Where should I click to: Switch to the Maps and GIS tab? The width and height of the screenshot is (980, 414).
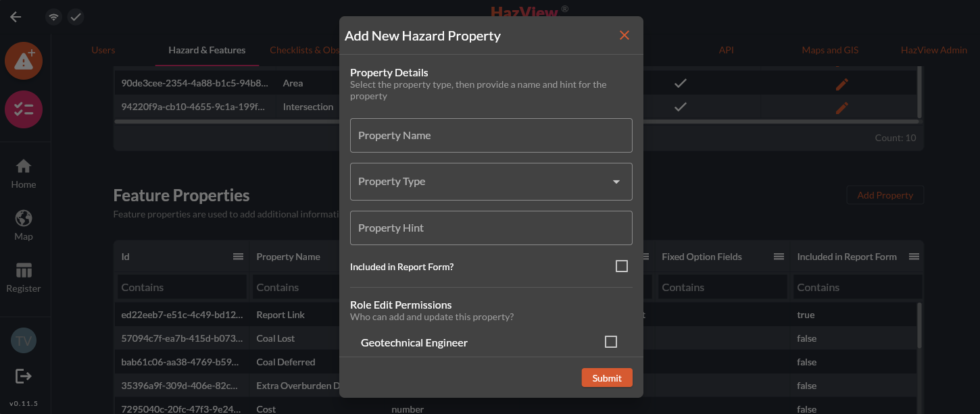[830, 50]
